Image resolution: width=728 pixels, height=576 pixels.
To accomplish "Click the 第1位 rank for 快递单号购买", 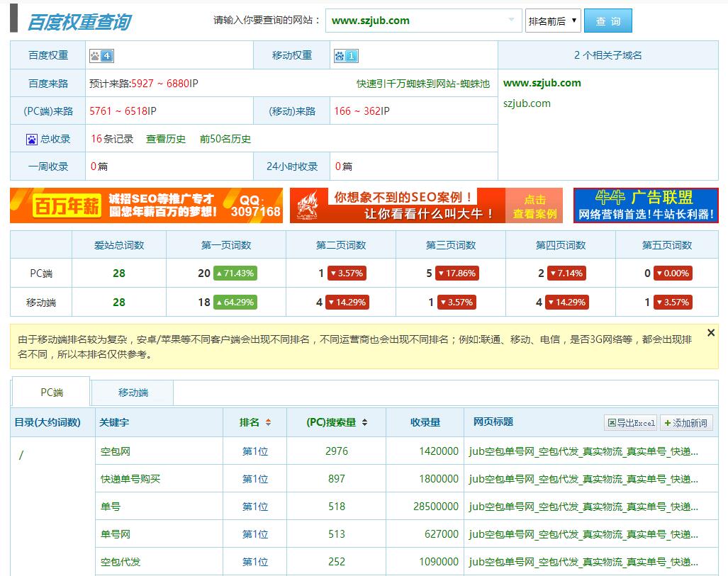I will tap(255, 479).
